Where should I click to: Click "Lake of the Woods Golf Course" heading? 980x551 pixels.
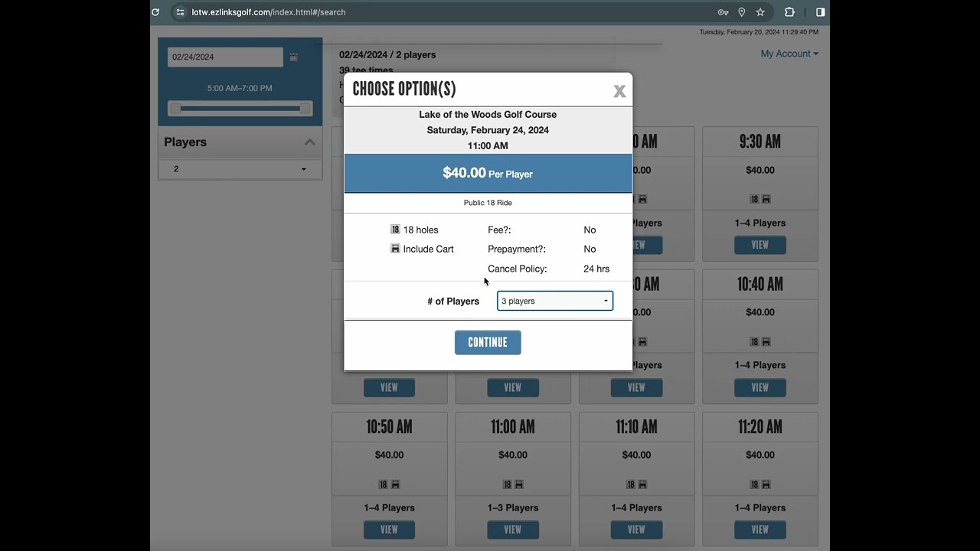(488, 115)
